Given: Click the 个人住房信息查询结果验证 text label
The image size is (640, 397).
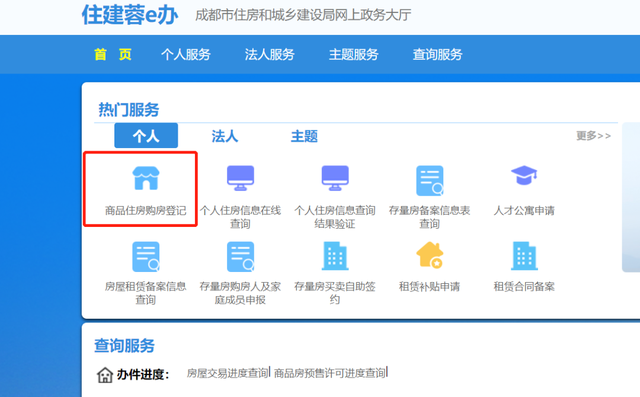Looking at the screenshot, I should tap(335, 217).
